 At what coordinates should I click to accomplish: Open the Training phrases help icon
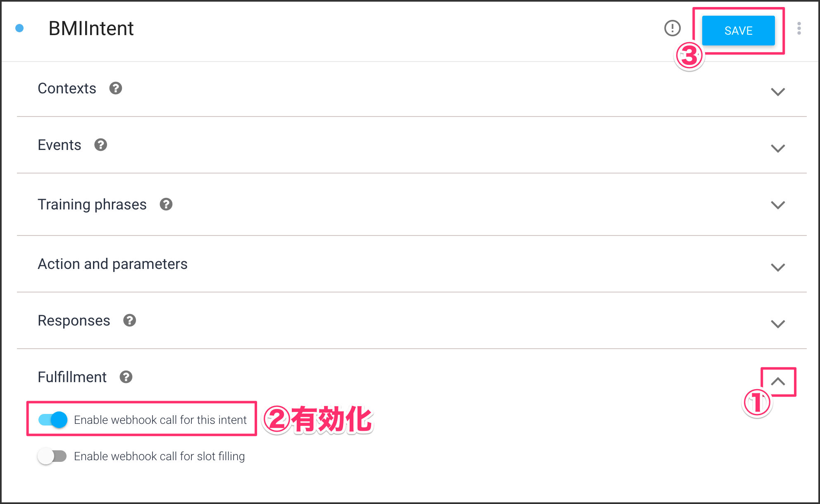tap(166, 204)
